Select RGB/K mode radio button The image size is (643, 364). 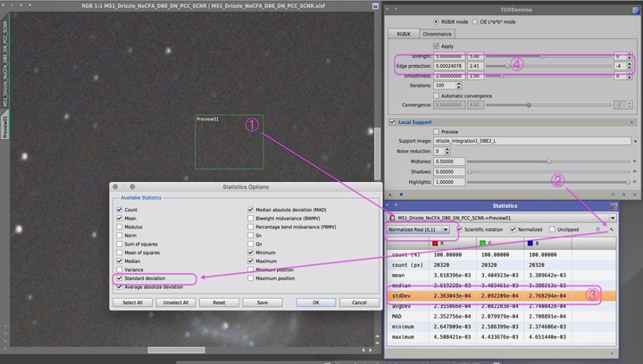[436, 21]
